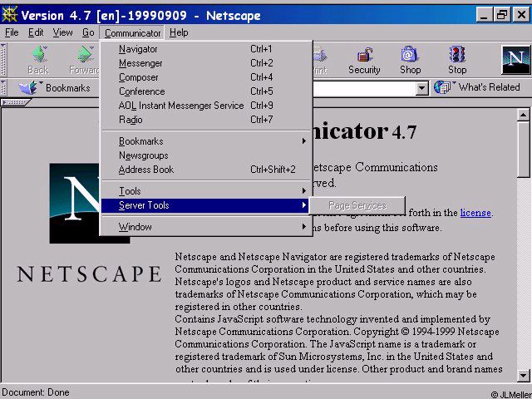Click the What's Related icon
The image size is (532, 399).
[x=442, y=87]
